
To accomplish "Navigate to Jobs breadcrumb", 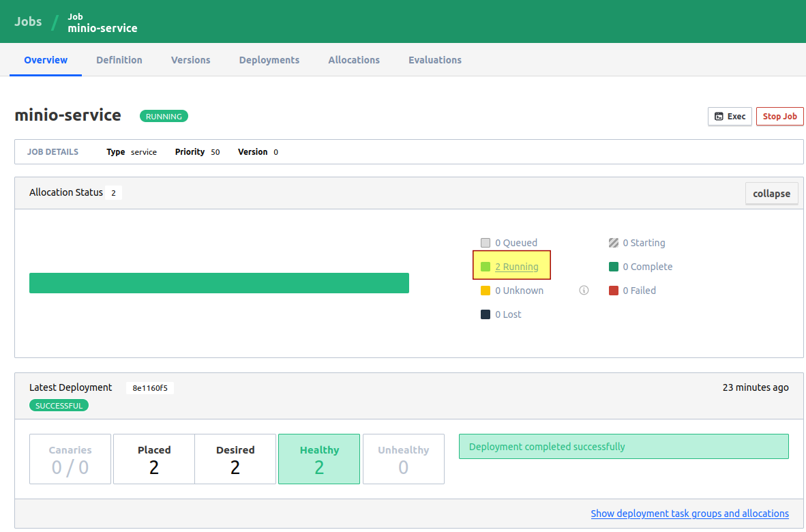I will point(28,22).
